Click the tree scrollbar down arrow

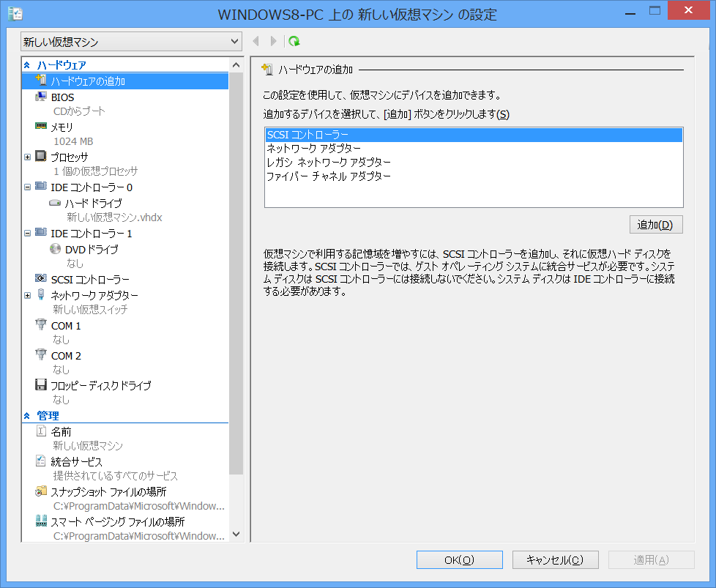click(236, 534)
